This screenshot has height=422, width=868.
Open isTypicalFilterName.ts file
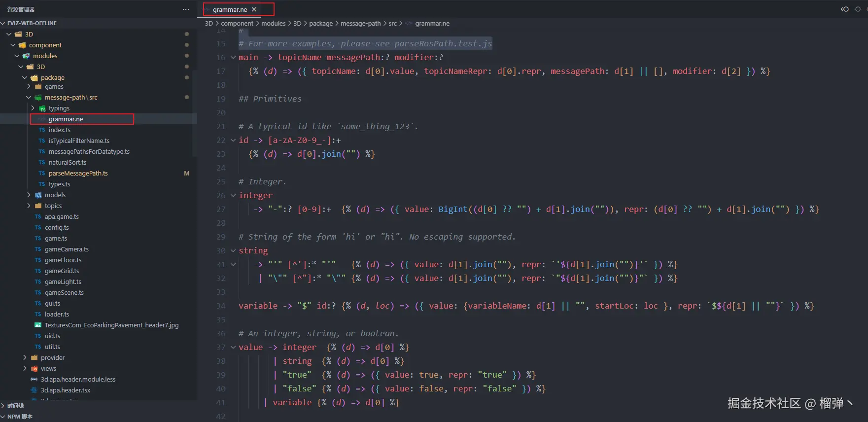[79, 141]
